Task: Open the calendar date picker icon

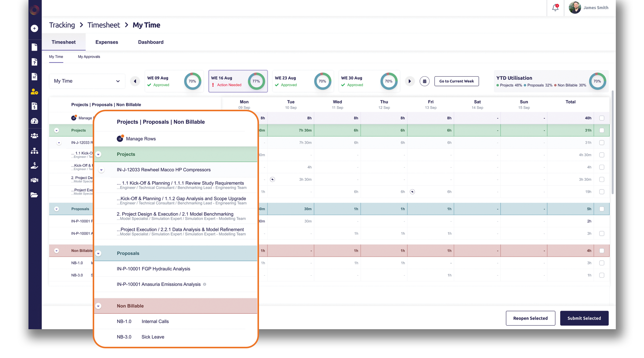Action: [424, 81]
